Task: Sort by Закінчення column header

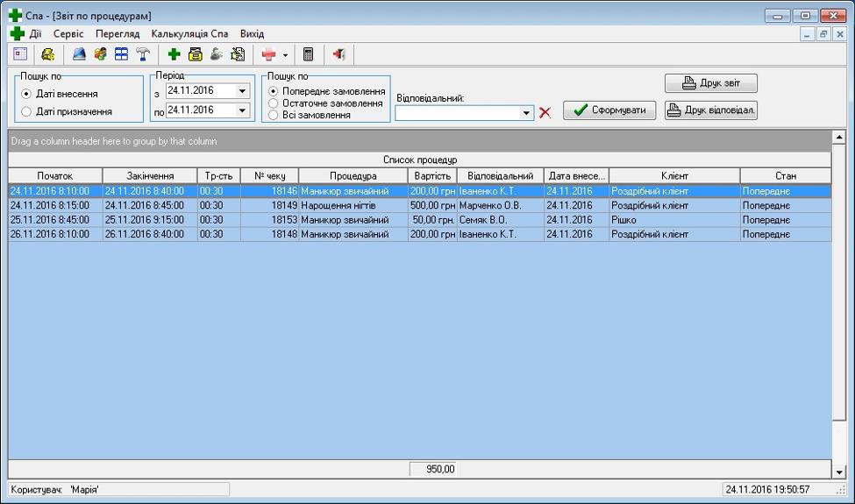Action: pyautogui.click(x=150, y=176)
